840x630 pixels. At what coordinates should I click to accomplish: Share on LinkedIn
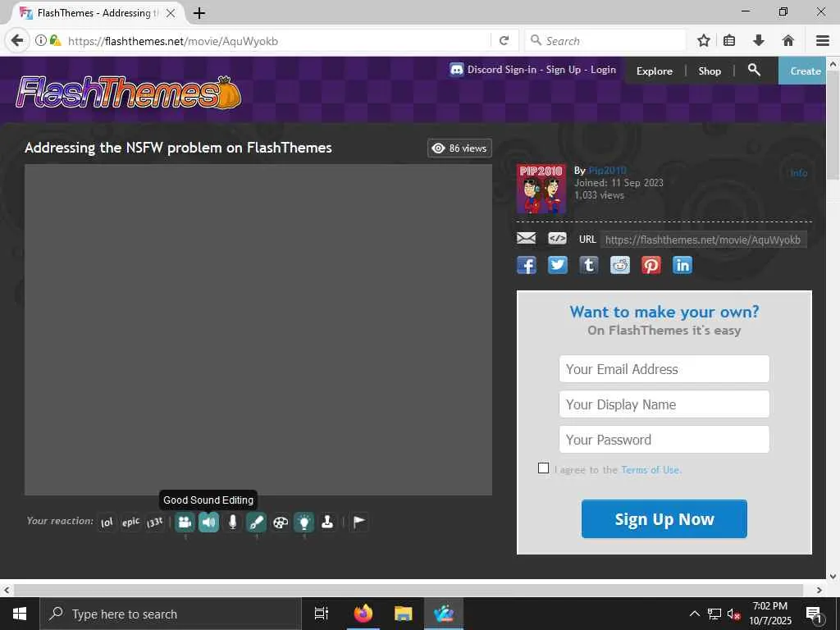pyautogui.click(x=682, y=265)
